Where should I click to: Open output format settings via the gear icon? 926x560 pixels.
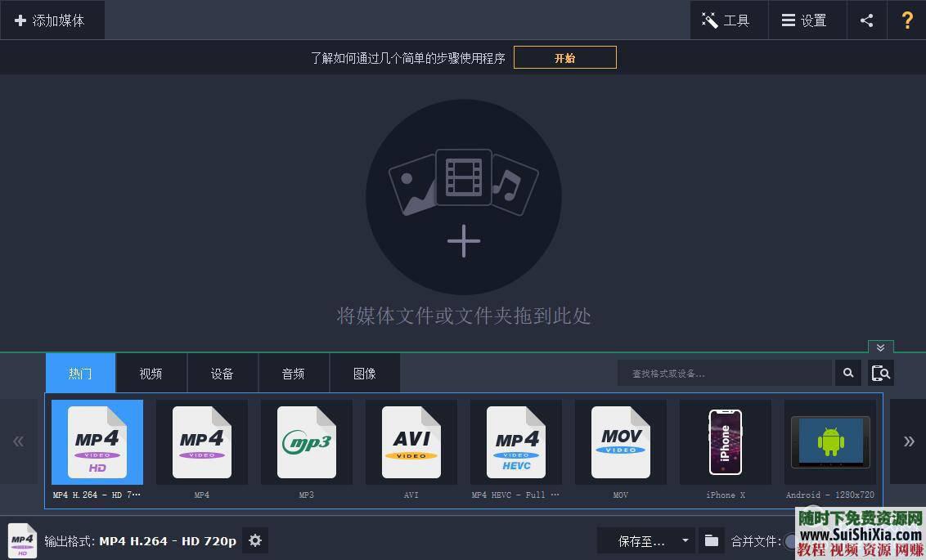pos(254,540)
